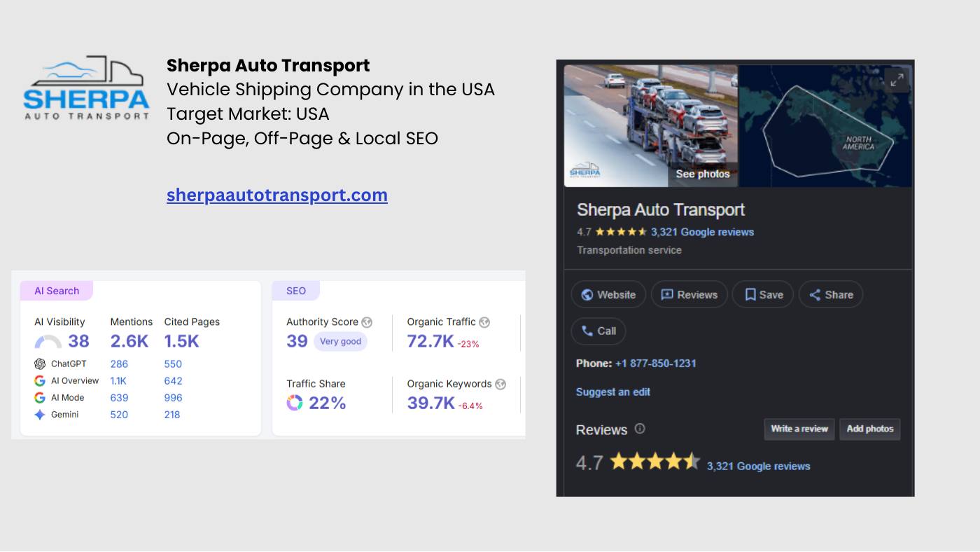Select the SEO tab label
The image size is (980, 552).
point(296,291)
